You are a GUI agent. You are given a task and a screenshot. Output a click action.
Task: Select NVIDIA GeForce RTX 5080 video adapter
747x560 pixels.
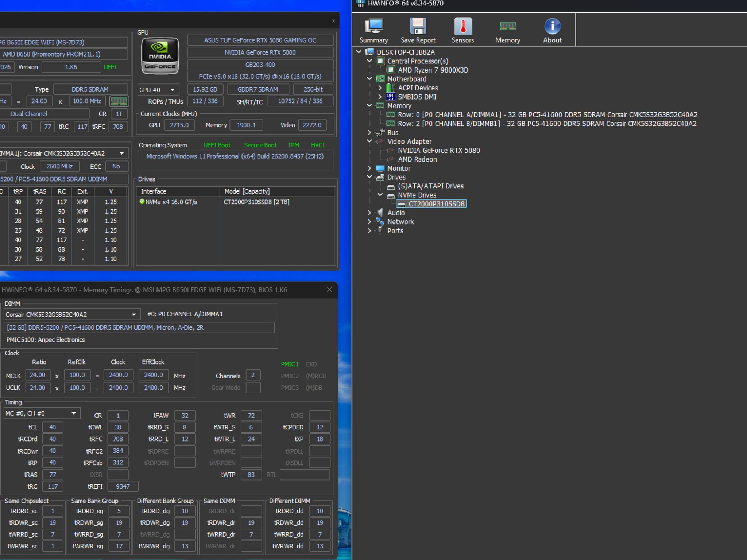click(x=439, y=150)
